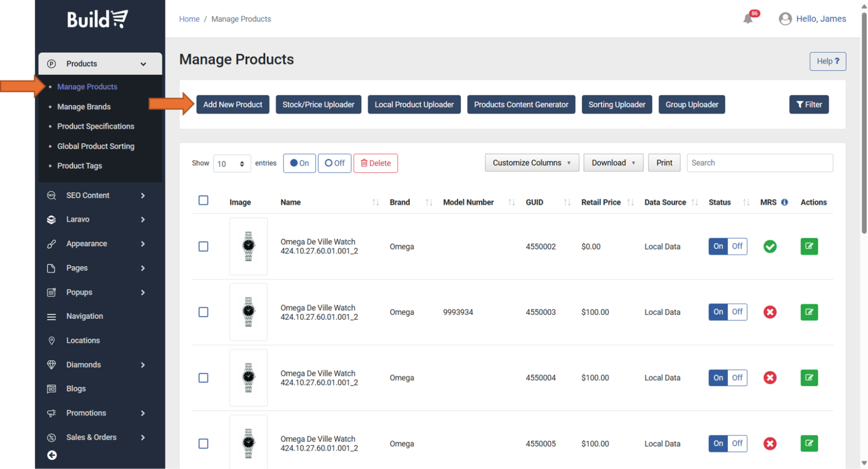Click the red MRS cross for GUID 4550003
868x469 pixels.
pos(770,312)
